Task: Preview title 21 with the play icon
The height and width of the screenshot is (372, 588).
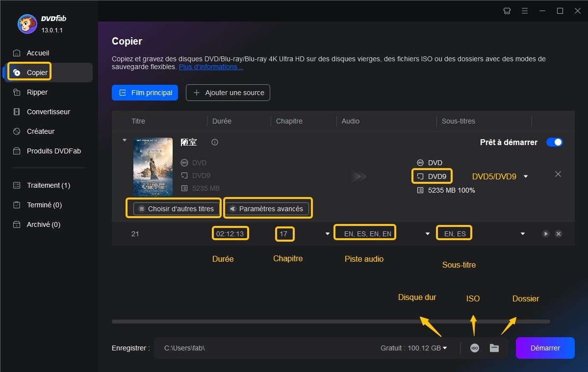Action: (x=546, y=234)
